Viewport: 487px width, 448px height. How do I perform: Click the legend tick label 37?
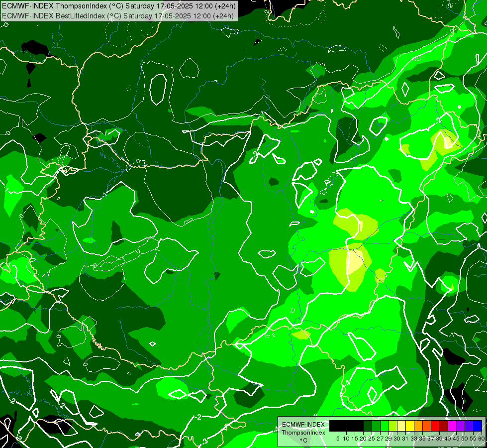431,439
